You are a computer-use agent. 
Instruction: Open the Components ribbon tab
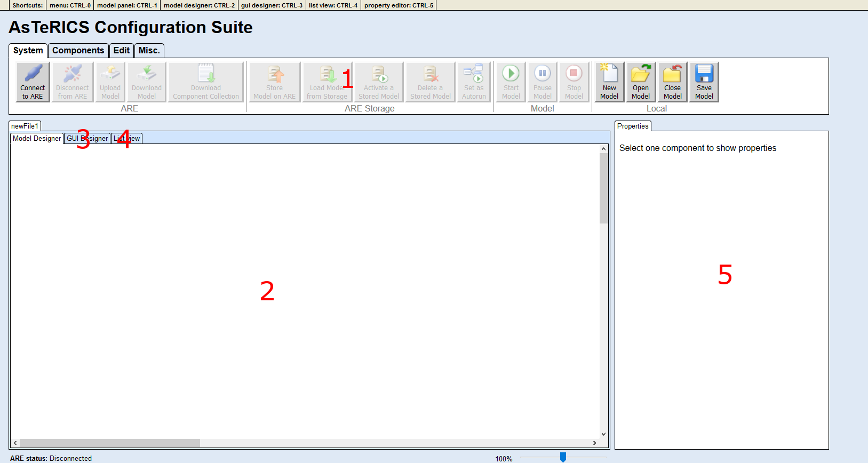tap(78, 50)
